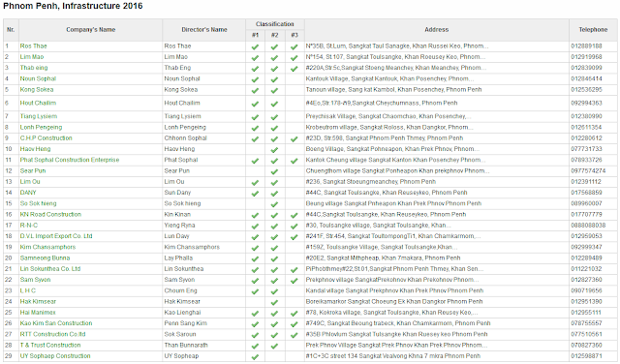The image size is (620, 364).
Task: Select director name Chhonn Sophal
Action: [x=185, y=137]
